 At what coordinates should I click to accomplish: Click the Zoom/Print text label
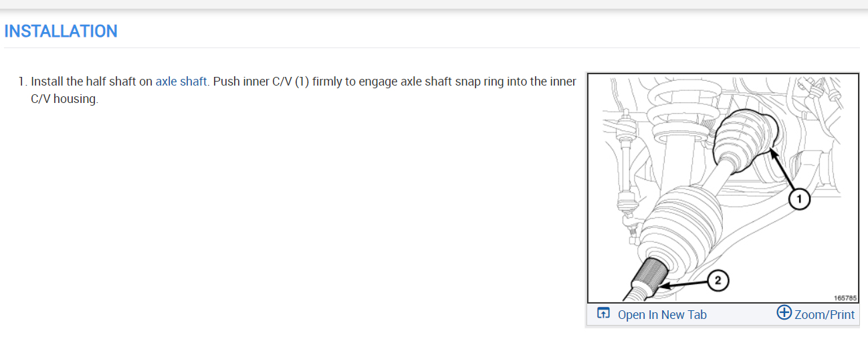click(x=825, y=314)
